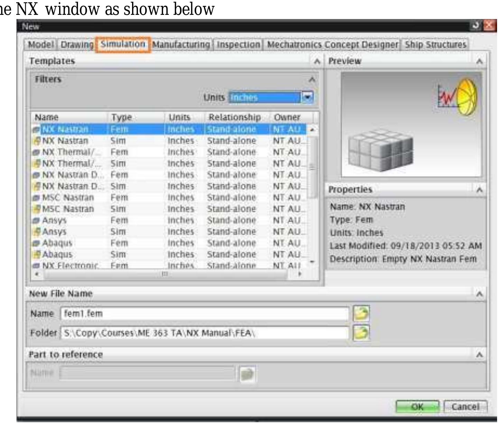Switch to the Model tab
Screen dimensions: 504x426
point(41,45)
